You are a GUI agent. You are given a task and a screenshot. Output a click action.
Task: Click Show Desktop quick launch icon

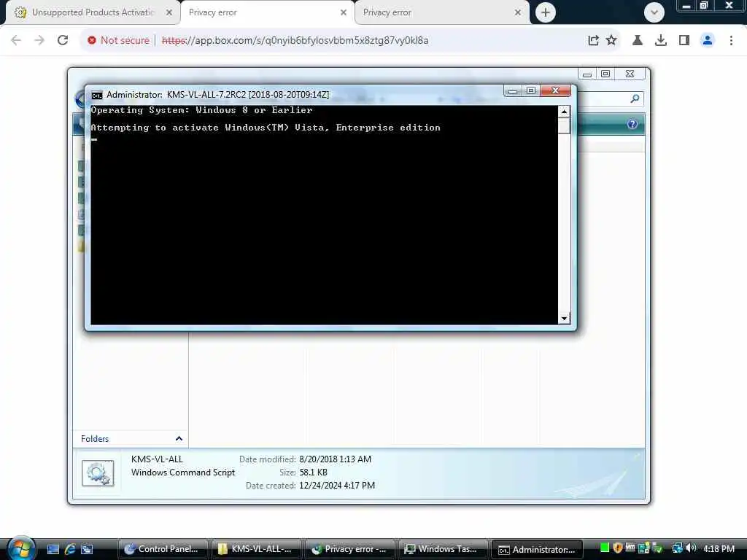[x=53, y=550]
